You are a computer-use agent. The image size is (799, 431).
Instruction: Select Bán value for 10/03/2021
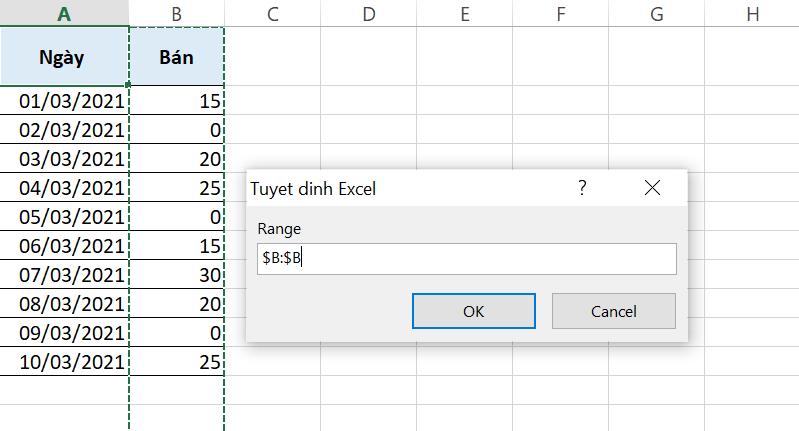[176, 362]
